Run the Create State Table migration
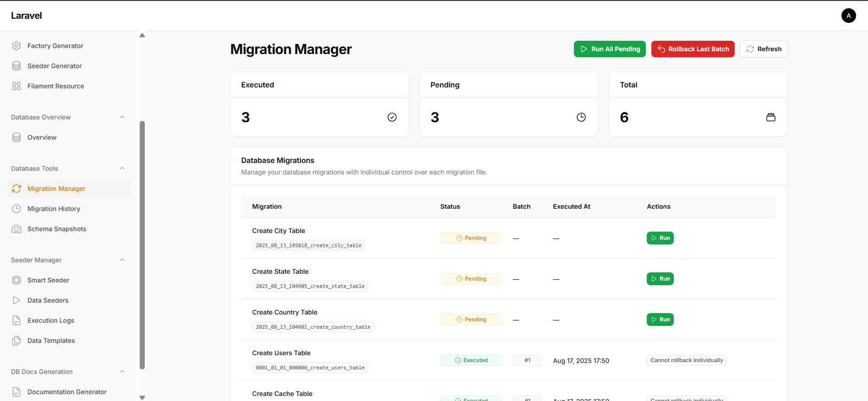Image resolution: width=868 pixels, height=401 pixels. (660, 279)
